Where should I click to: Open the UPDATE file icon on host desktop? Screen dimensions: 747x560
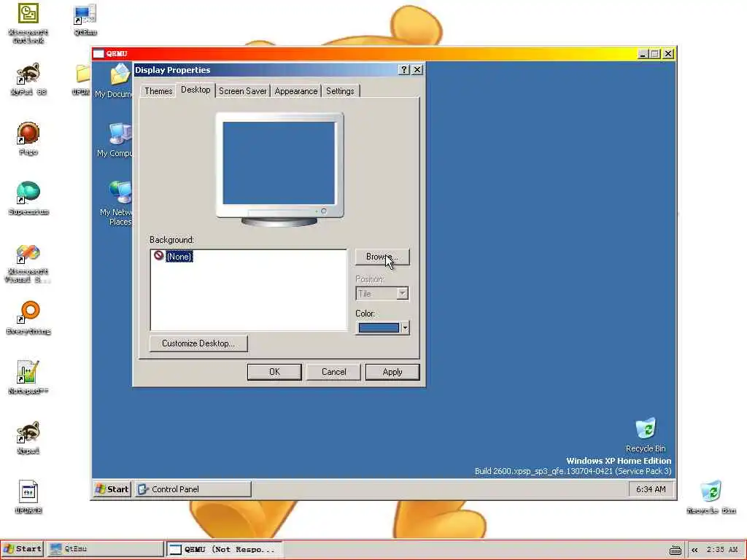click(28, 492)
